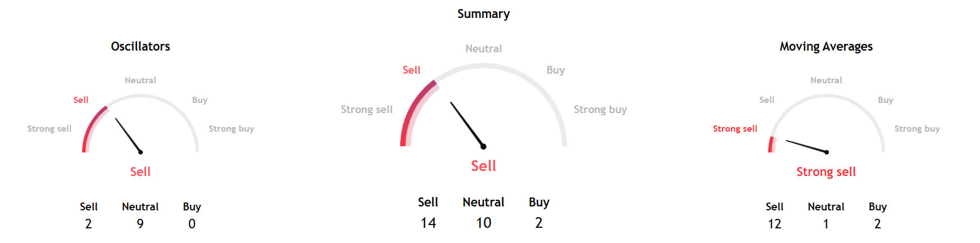
Task: Open the Oscillators section title
Action: (x=140, y=47)
